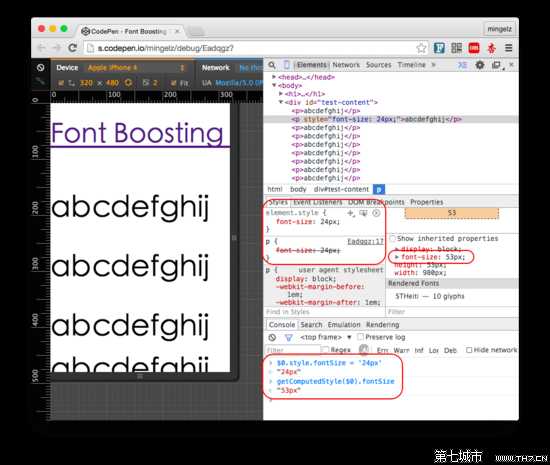550x465 pixels.
Task: Switch to the Timeline panel tab
Action: click(x=411, y=65)
